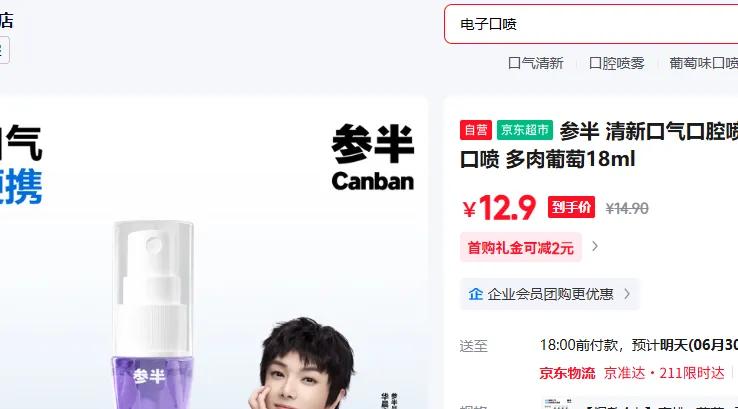Expand chevron next to 企业会员团购更优惠
This screenshot has height=409, width=738.
point(627,294)
